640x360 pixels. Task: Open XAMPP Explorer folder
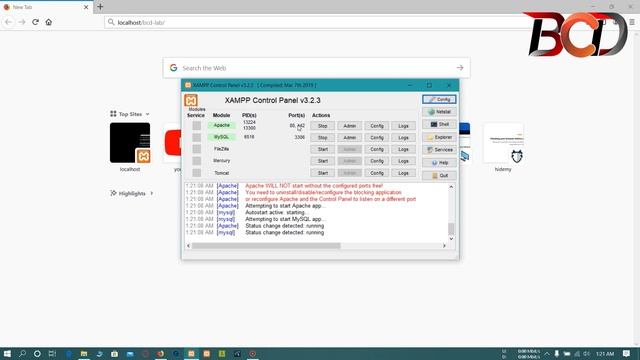pyautogui.click(x=439, y=137)
